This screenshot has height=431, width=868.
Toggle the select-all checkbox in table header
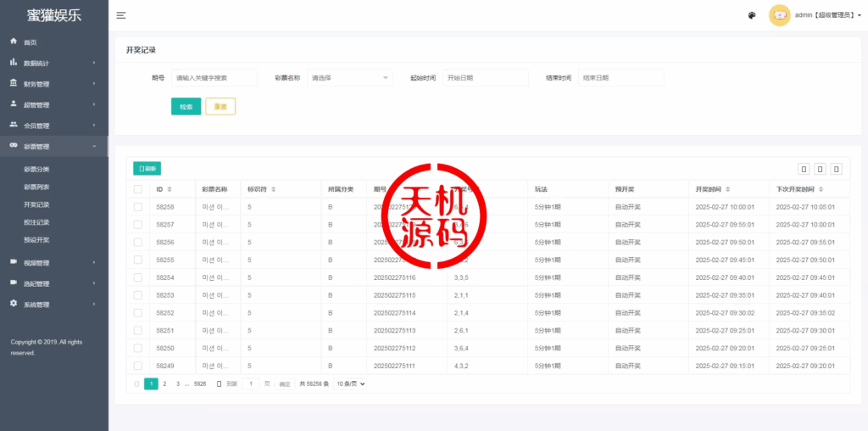tap(138, 189)
